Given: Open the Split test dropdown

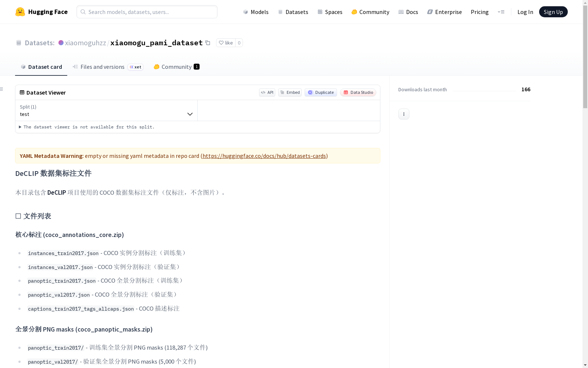Looking at the screenshot, I should [107, 110].
